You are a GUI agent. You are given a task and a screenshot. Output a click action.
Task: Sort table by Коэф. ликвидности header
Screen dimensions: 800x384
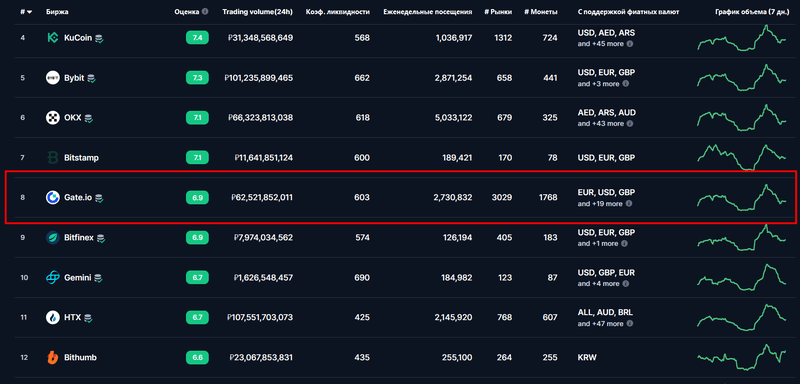click(338, 11)
